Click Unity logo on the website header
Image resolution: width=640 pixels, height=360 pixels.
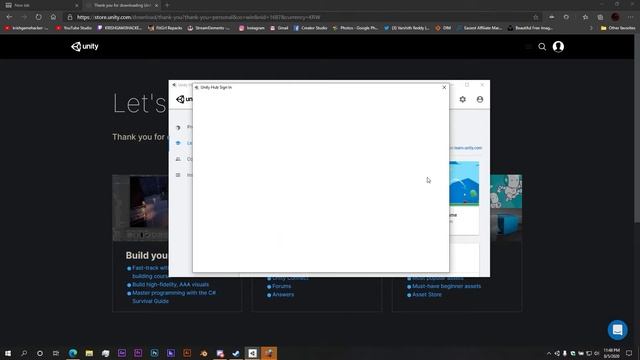pos(85,47)
